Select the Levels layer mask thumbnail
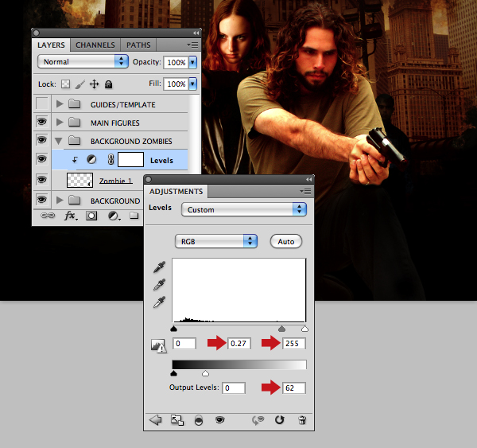This screenshot has width=477, height=448. [x=130, y=160]
